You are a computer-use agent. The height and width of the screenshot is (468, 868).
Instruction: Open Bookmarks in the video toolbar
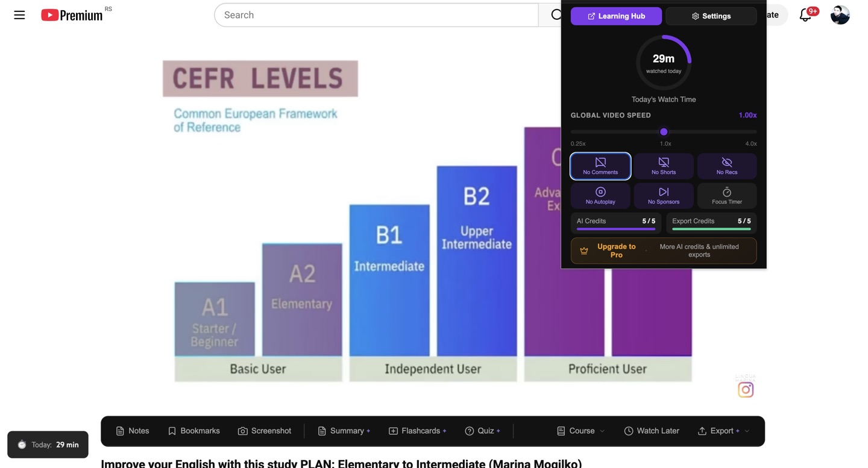[x=193, y=431]
